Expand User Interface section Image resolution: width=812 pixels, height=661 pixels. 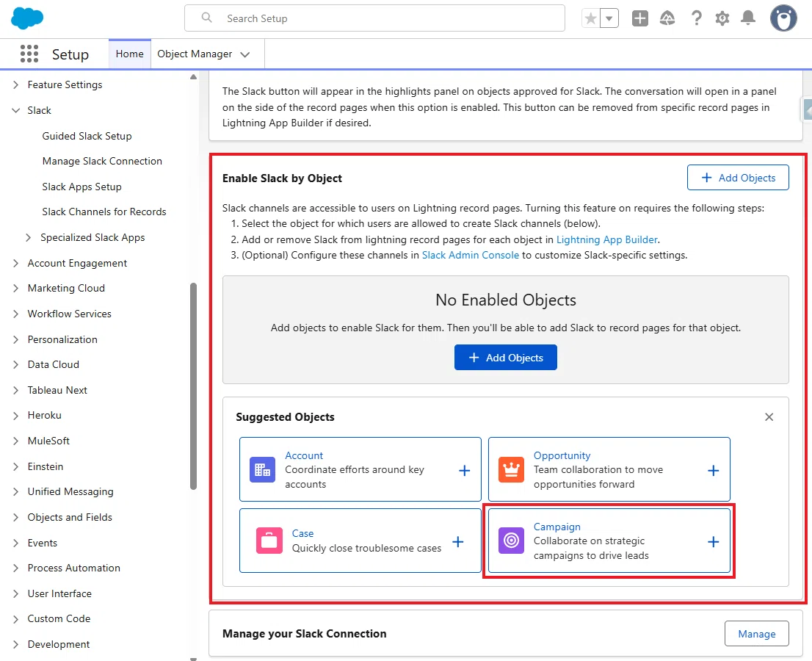coord(16,593)
